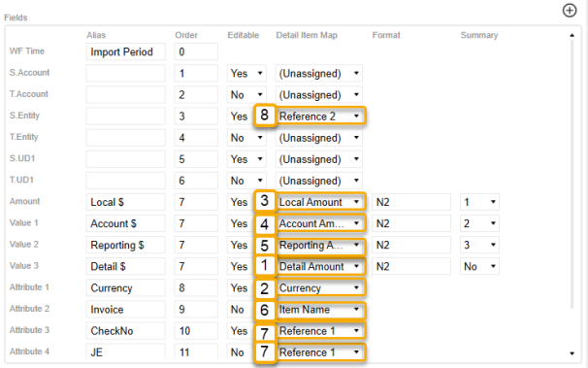Click the scroll down arrow in Fields list
The height and width of the screenshot is (368, 588).
(x=572, y=353)
